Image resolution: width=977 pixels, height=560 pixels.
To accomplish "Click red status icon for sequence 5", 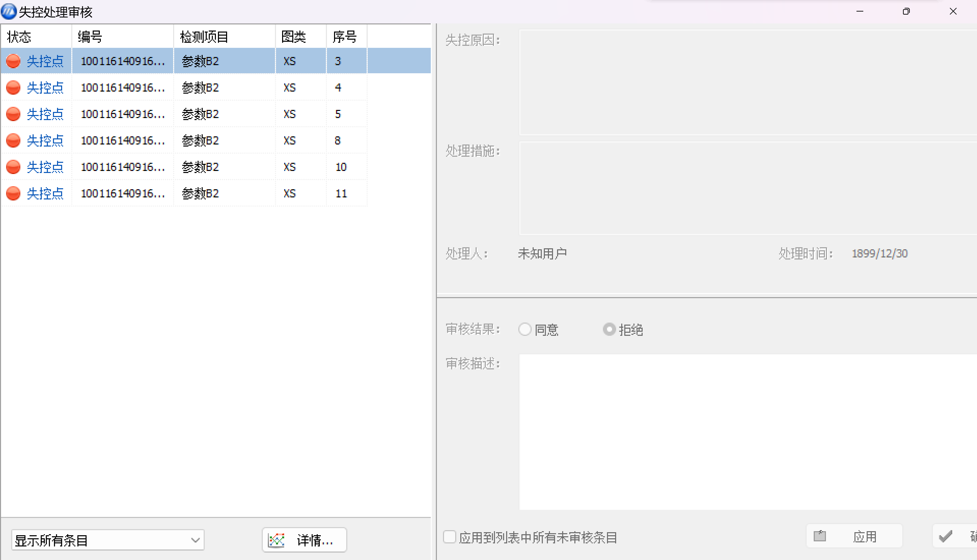I will click(14, 114).
